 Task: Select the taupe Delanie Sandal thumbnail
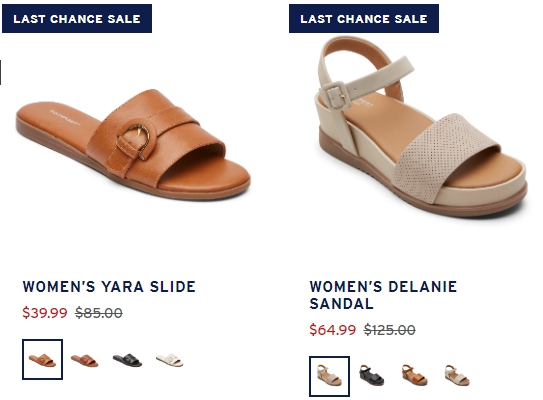point(329,376)
